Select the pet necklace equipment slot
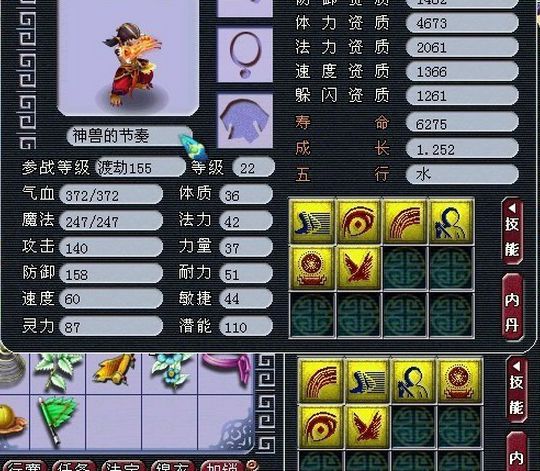 (x=245, y=55)
